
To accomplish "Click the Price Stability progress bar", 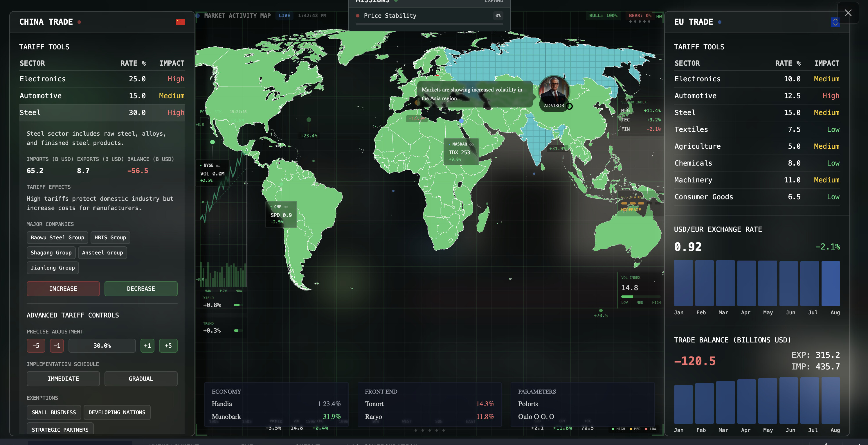I will click(x=429, y=24).
